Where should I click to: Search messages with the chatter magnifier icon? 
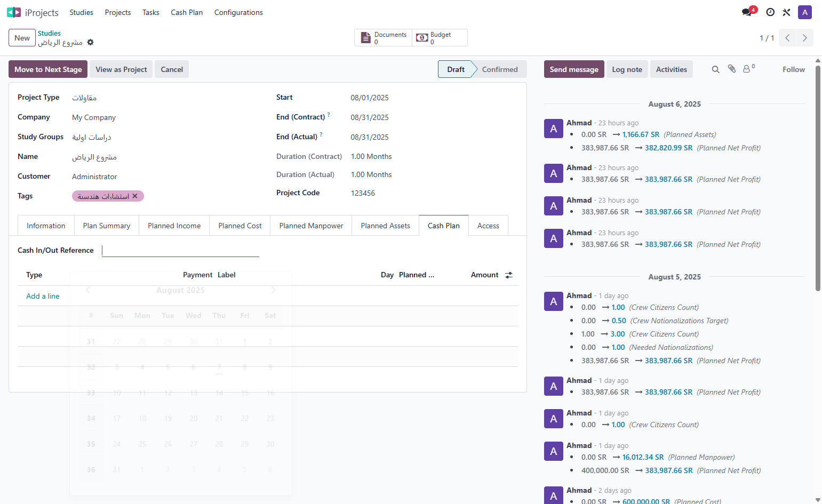(716, 69)
